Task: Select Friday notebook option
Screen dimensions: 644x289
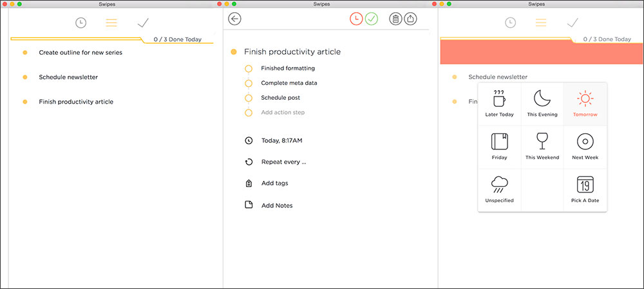Action: coord(500,147)
